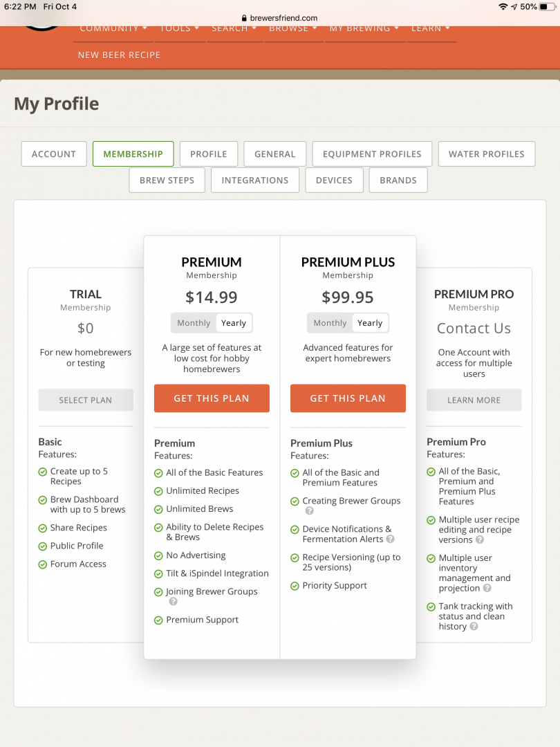Open the Equipment Profiles tab
Image resolution: width=560 pixels, height=747 pixels.
click(x=372, y=154)
